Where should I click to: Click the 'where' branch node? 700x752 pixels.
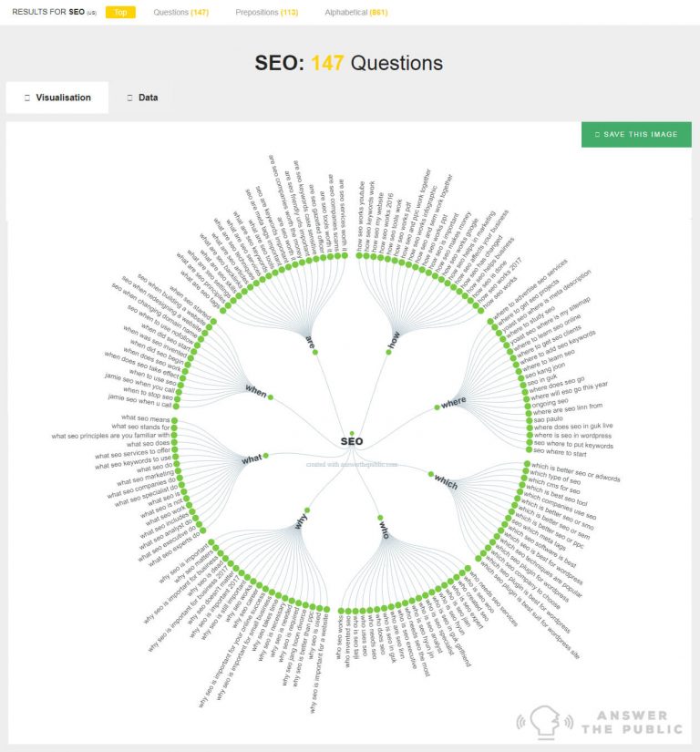437,407
